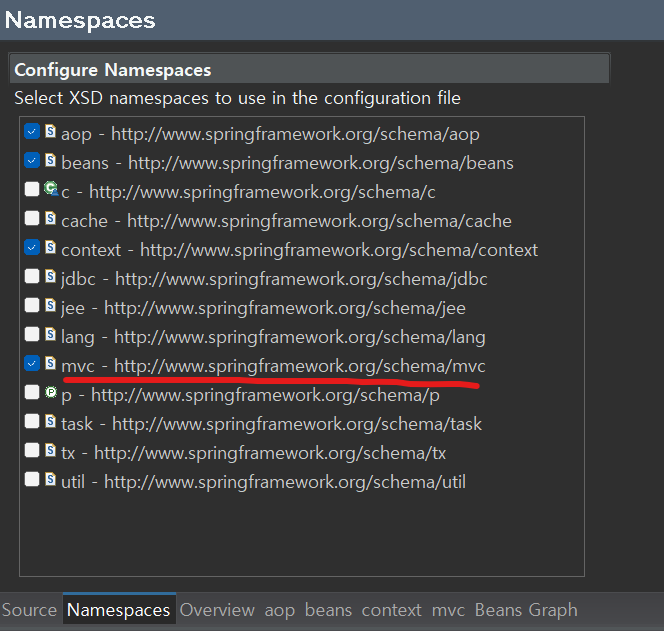
Task: Enable the util namespace checkbox
Action: pos(32,479)
